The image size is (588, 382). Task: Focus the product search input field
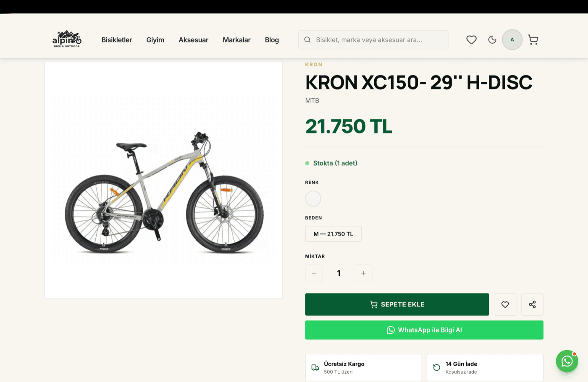(373, 40)
